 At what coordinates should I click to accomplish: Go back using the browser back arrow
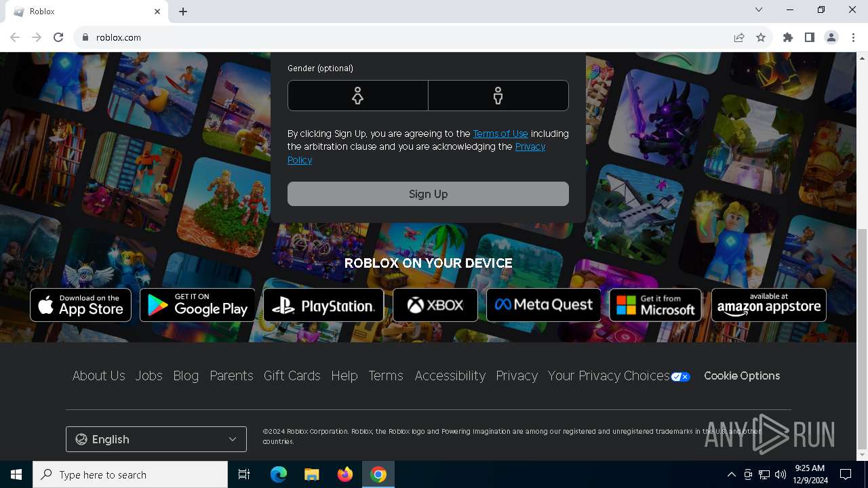click(x=15, y=37)
